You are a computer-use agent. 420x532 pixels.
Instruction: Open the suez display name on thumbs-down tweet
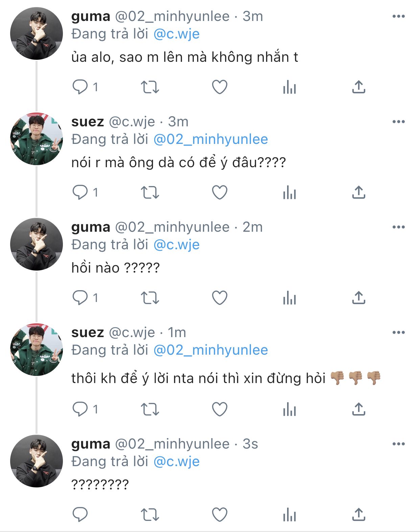pos(87,332)
